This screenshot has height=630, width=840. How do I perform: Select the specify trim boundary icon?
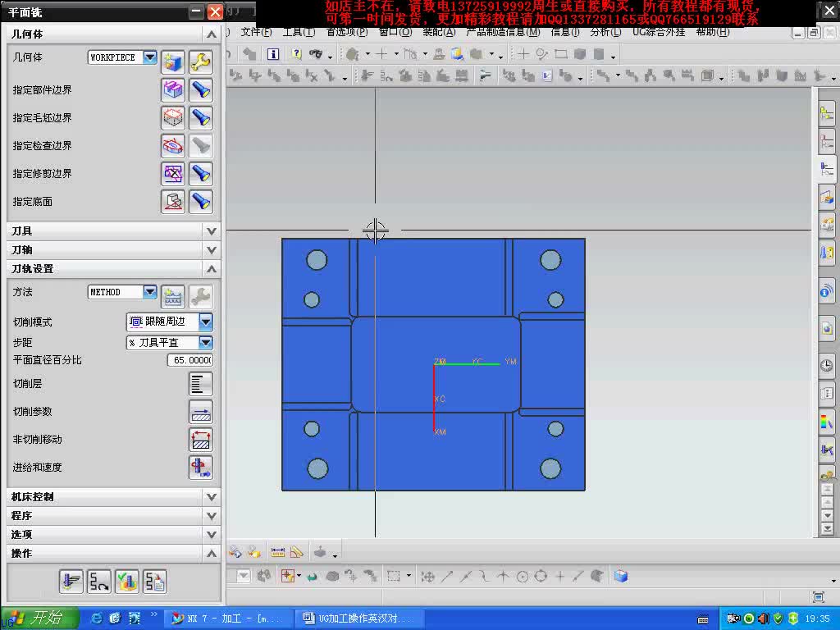pos(172,174)
